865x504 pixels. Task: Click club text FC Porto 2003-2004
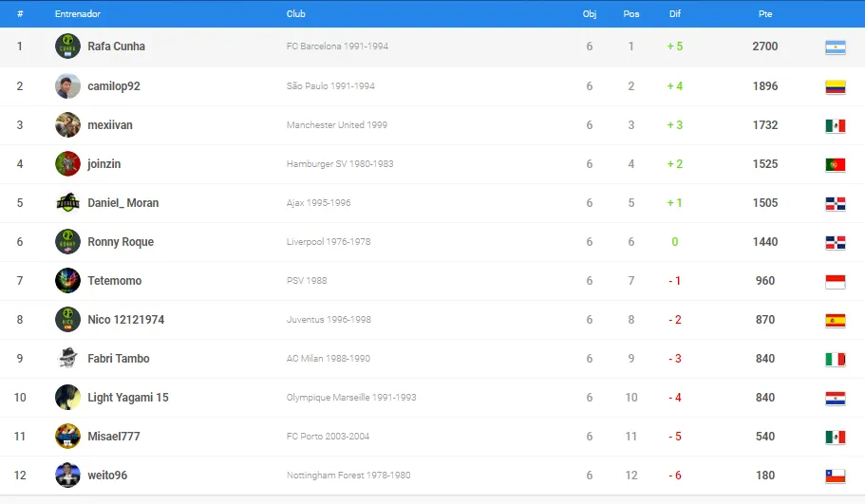point(328,437)
